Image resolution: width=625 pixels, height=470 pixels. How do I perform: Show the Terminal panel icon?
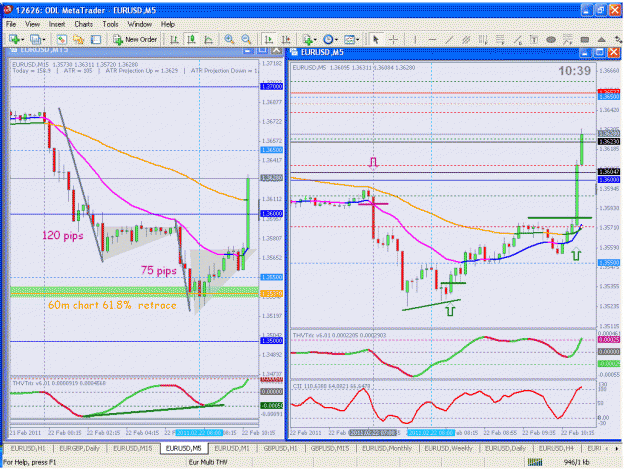point(96,39)
